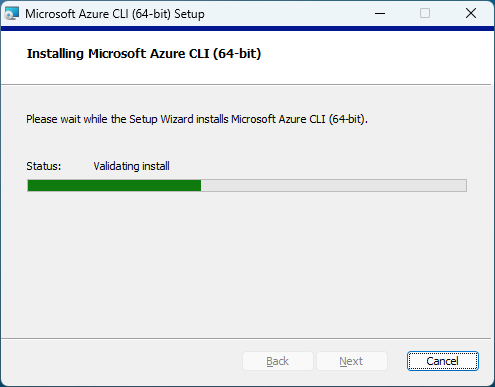
Task: Click the words "Setup Wizard" in the message
Action: coord(161,119)
